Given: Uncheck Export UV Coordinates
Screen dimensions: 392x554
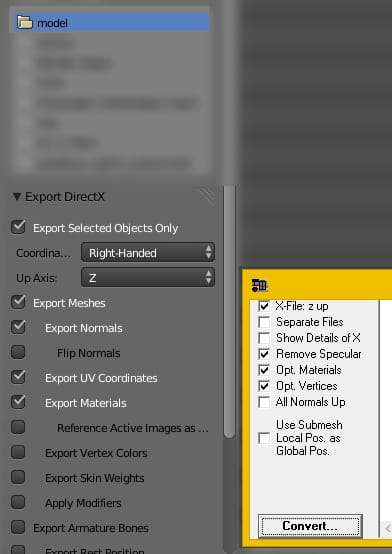Looking at the screenshot, I should pos(18,377).
